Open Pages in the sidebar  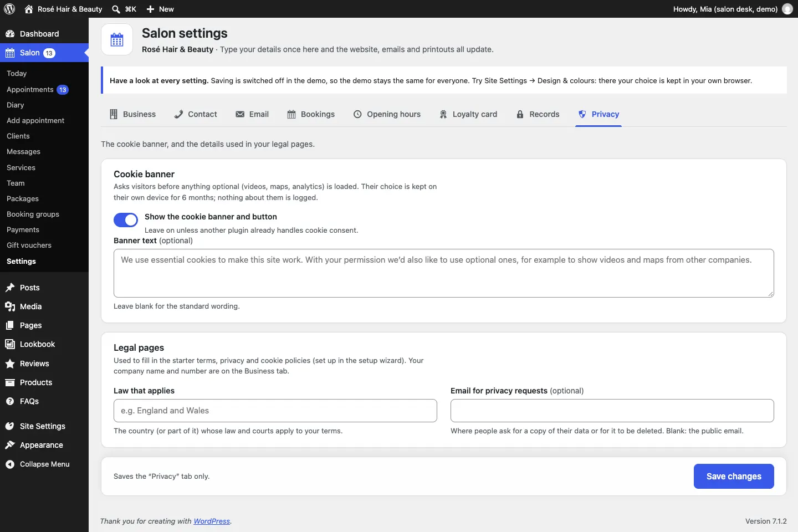[44, 325]
